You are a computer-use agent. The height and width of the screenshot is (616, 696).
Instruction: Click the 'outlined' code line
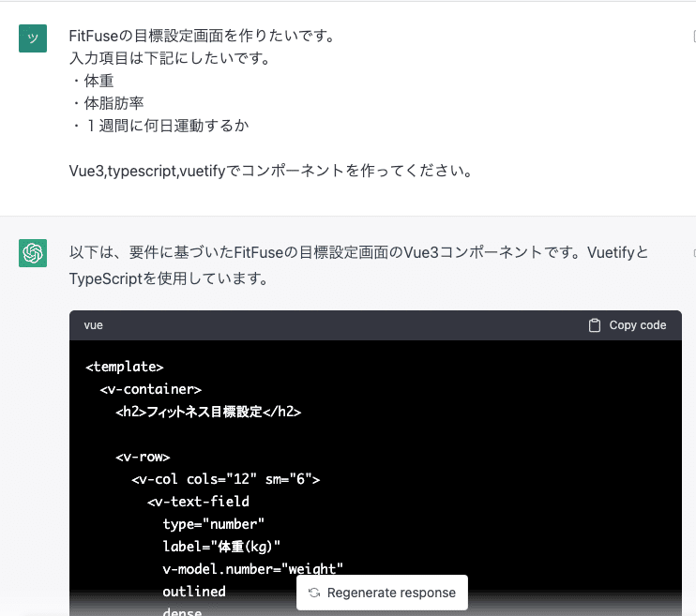194,592
